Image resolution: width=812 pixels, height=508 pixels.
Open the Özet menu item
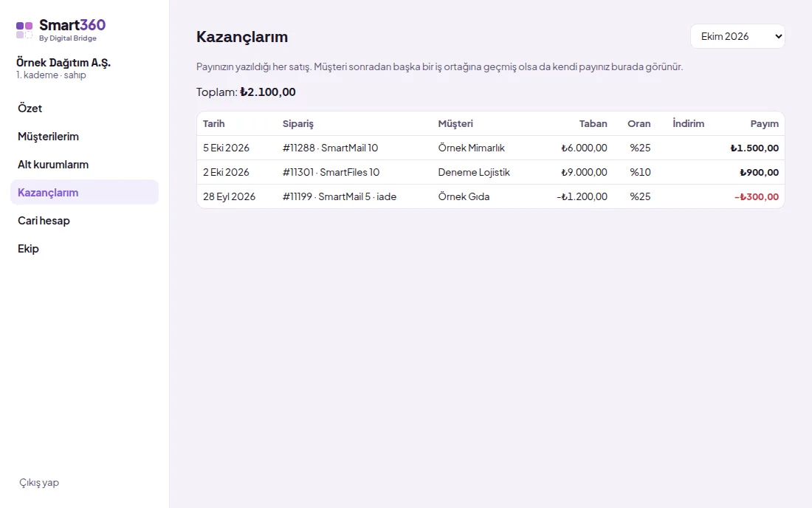84,109
